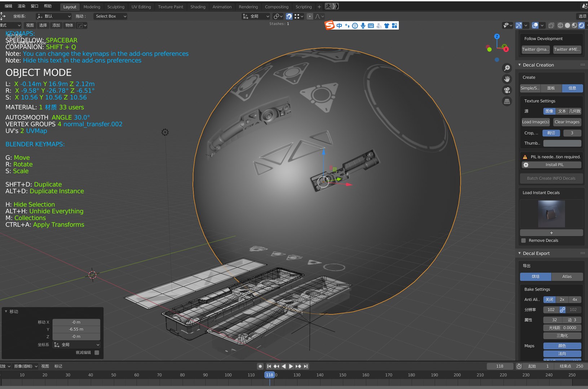Open the Shading workspace tab

[198, 7]
